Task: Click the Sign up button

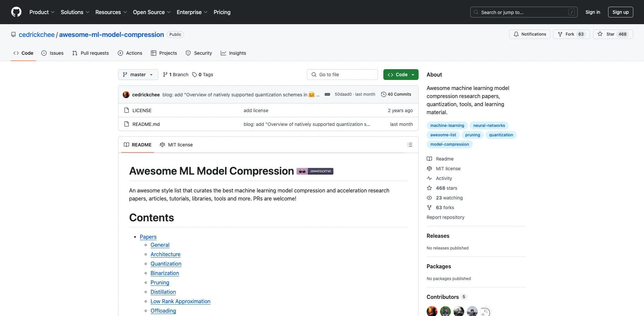Action: click(x=621, y=12)
